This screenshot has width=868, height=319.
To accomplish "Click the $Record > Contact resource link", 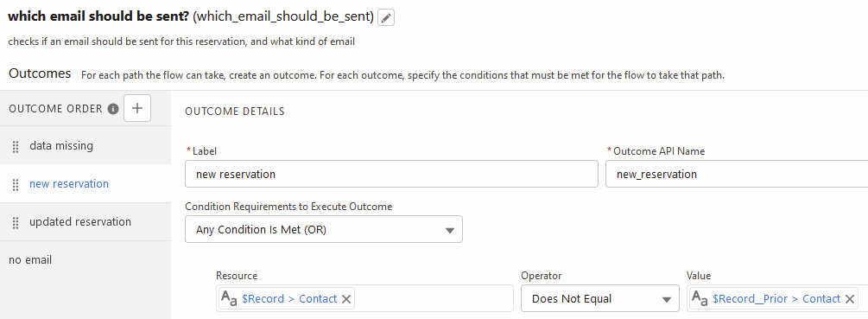I will point(289,298).
